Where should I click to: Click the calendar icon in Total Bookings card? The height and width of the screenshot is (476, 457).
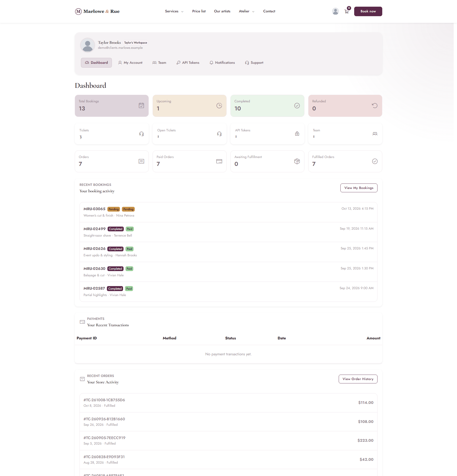tap(141, 105)
